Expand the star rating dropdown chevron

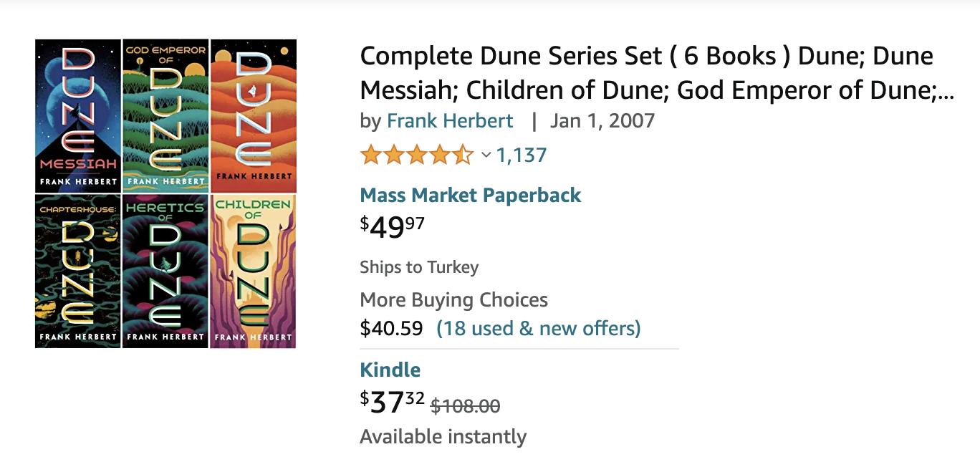click(x=486, y=155)
